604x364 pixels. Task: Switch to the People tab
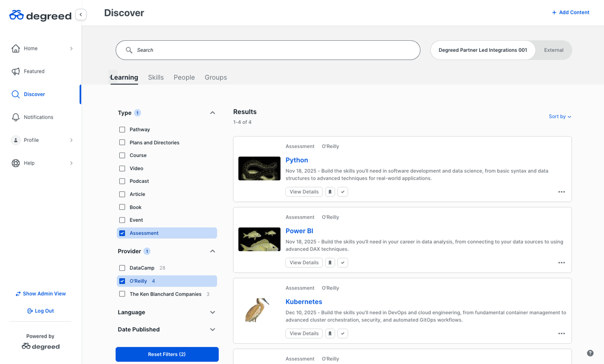[x=184, y=78]
